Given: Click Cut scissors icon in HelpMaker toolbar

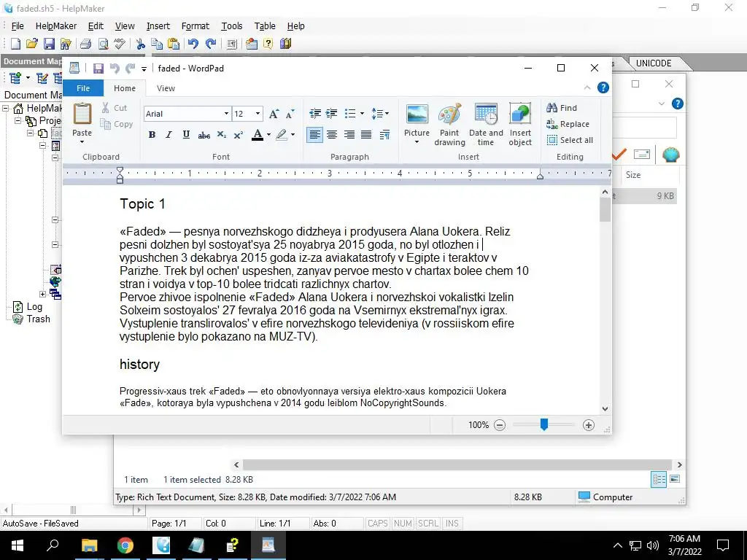Looking at the screenshot, I should 140,44.
